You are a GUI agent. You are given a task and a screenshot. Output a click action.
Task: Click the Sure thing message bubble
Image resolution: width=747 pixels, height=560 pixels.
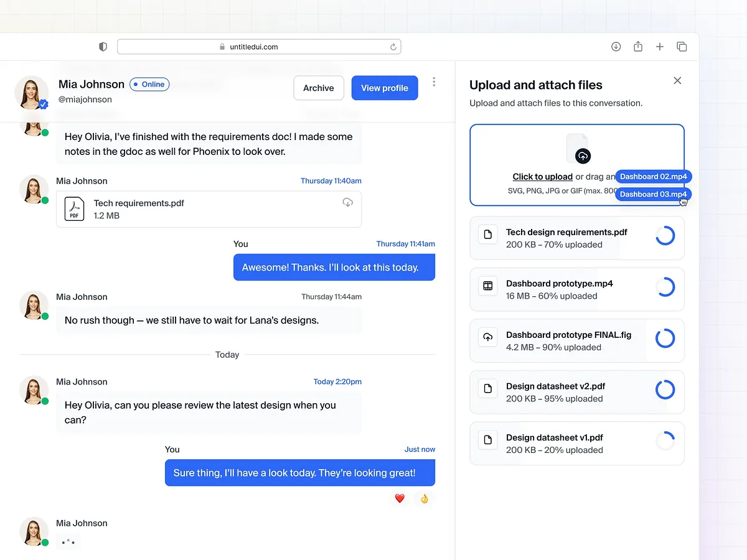click(x=300, y=473)
